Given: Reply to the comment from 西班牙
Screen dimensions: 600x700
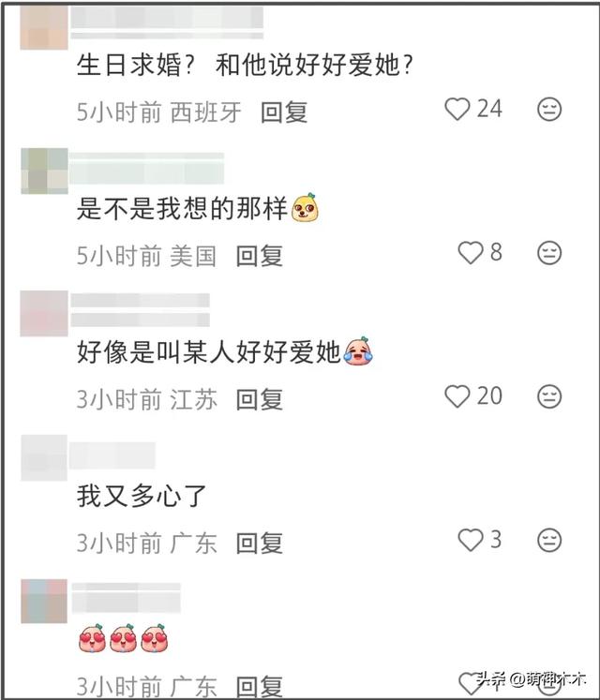Looking at the screenshot, I should click(x=284, y=112).
